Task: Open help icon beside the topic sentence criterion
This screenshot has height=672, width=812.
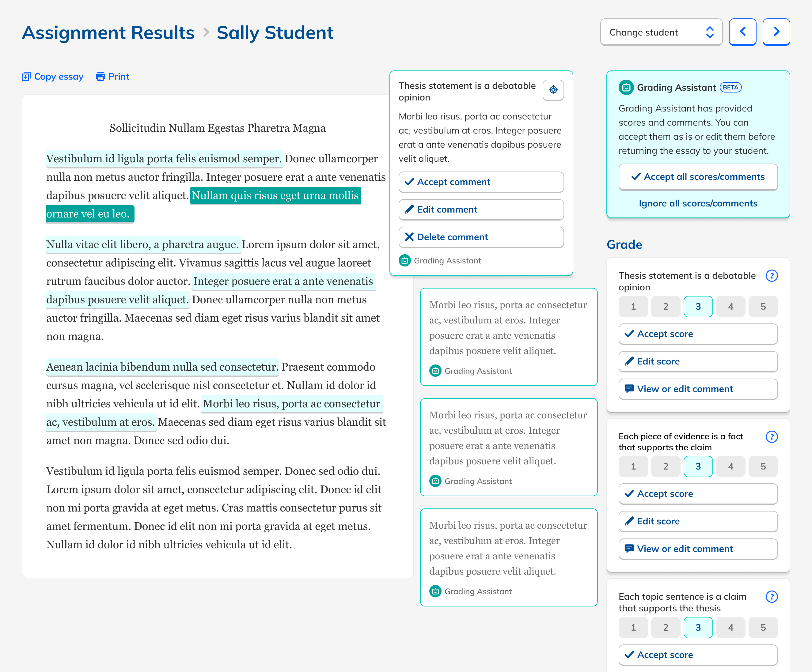Action: [x=772, y=597]
